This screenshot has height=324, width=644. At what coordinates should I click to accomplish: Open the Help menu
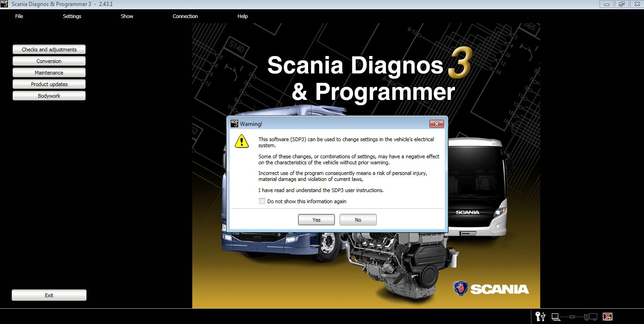click(242, 16)
